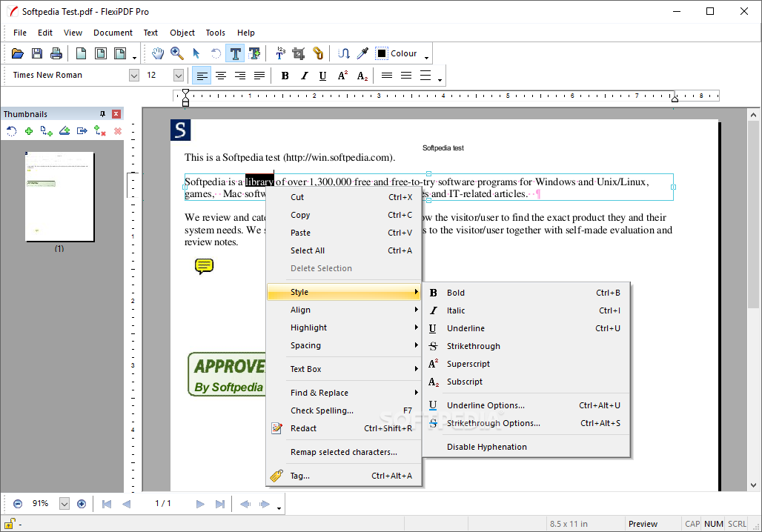Set align left in toolbar

tap(202, 76)
